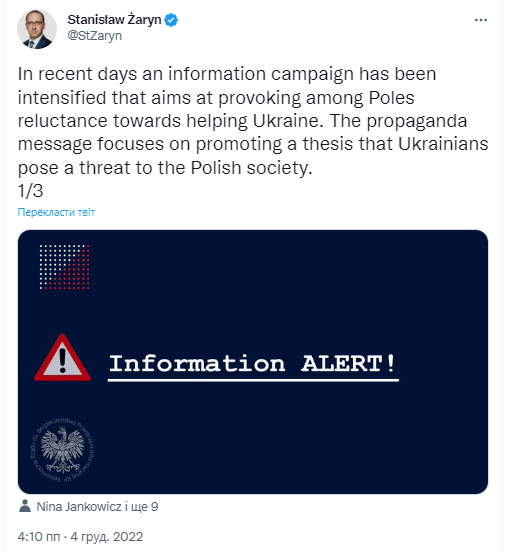Click the 1/3 thread counter text
This screenshot has width=519, height=552.
(x=30, y=191)
